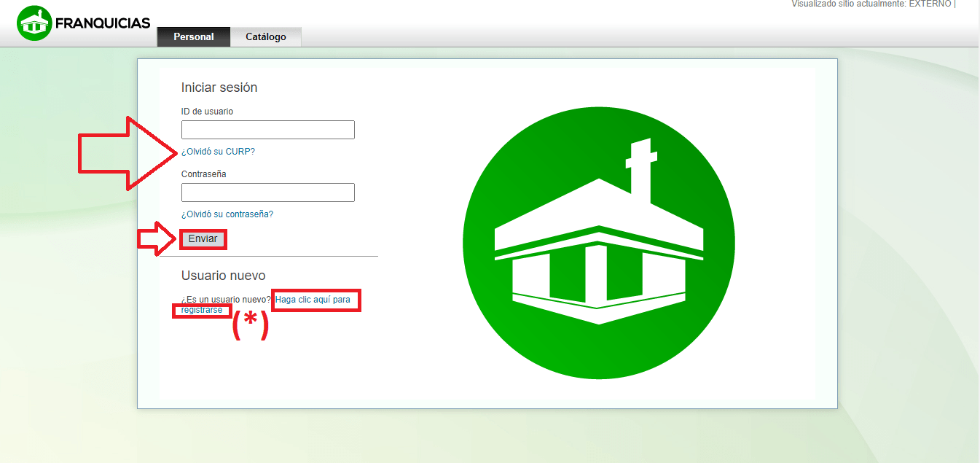Click 'Haga clic aquí para' registration link

coord(313,300)
